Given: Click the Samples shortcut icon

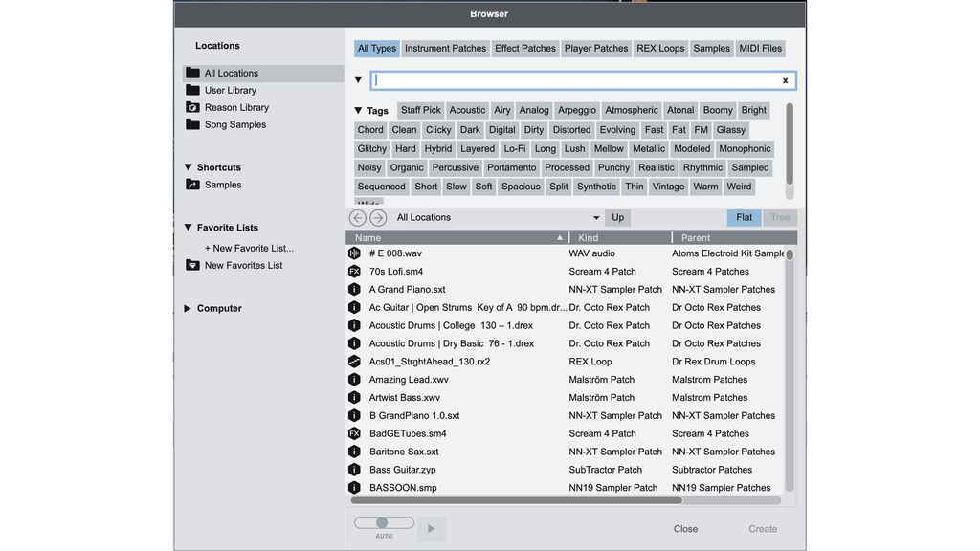Looking at the screenshot, I should click(x=193, y=185).
